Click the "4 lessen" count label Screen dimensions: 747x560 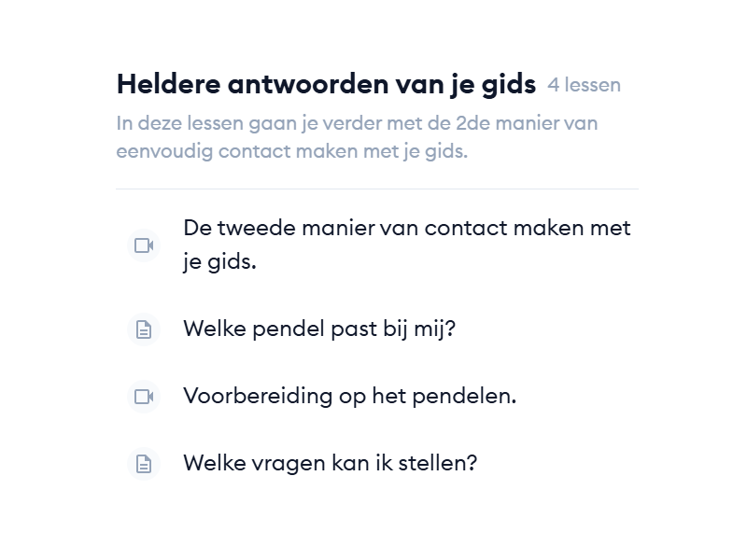pyautogui.click(x=584, y=86)
